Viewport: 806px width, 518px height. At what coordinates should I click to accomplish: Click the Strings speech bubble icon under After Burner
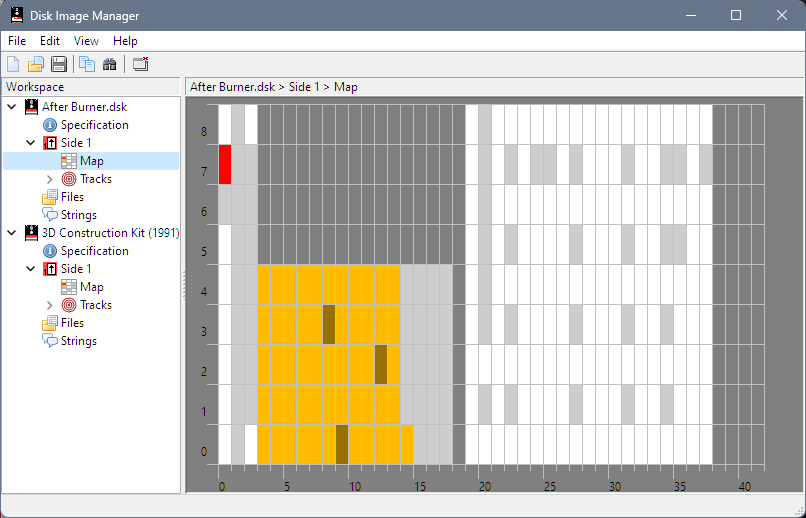tap(50, 215)
